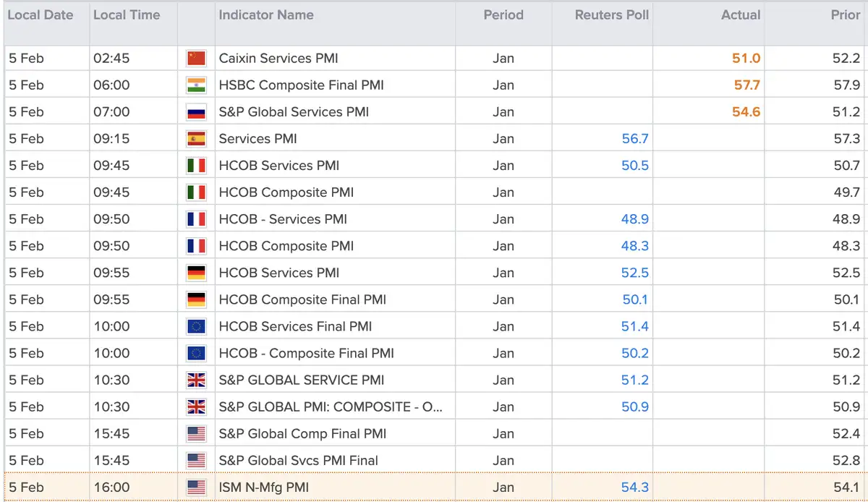Image resolution: width=868 pixels, height=502 pixels.
Task: Select the HCOB - Composite Final PMI indicator
Action: 307,353
